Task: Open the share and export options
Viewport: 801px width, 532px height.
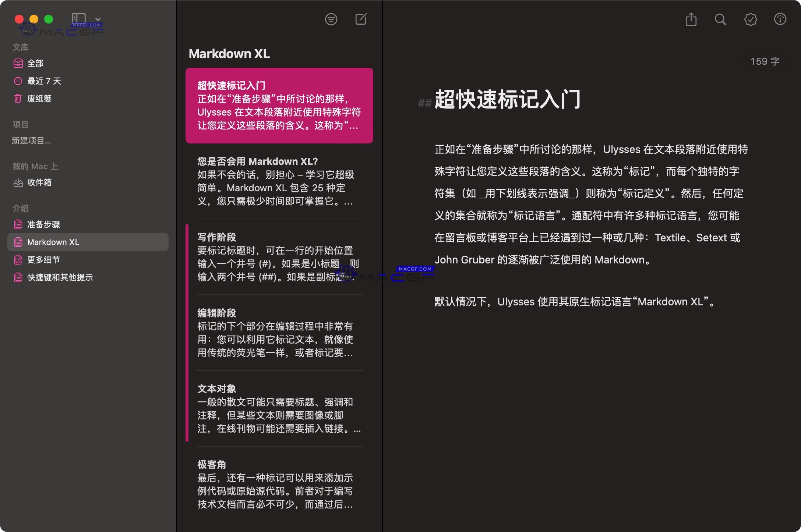Action: click(x=691, y=19)
